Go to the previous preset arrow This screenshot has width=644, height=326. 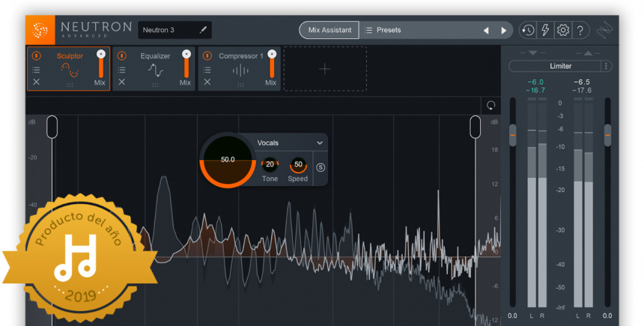pyautogui.click(x=486, y=31)
